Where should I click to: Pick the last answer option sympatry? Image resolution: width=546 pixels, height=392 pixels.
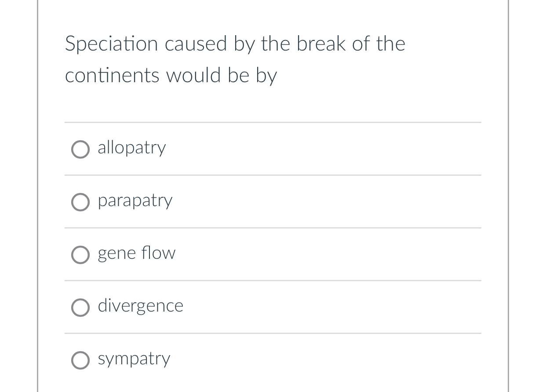point(80,360)
